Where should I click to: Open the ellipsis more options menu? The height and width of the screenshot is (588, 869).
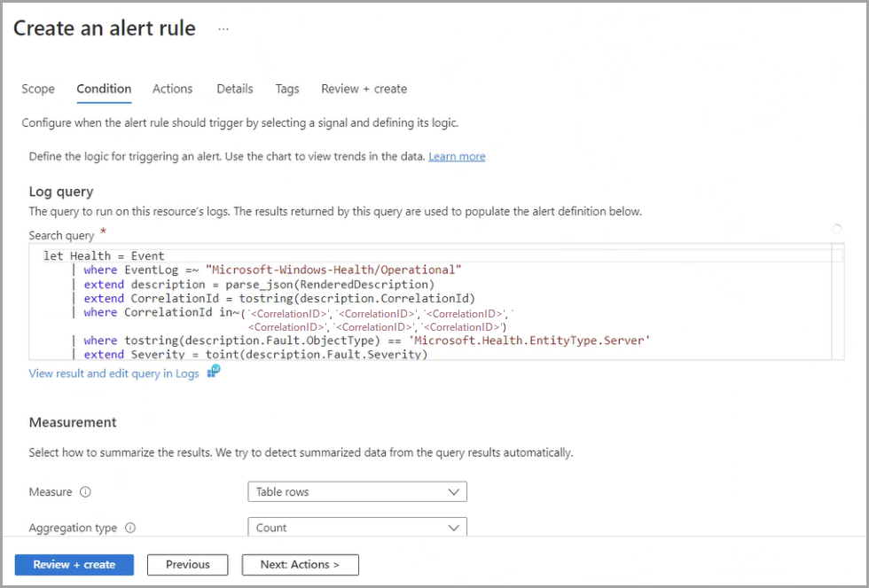(223, 28)
